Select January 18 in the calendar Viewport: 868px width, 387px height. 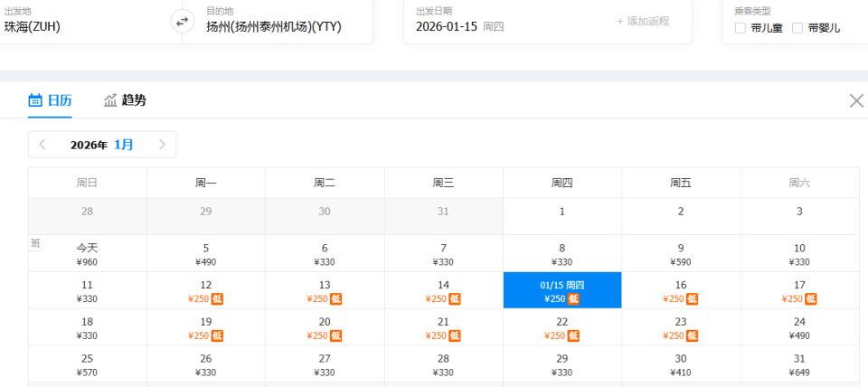click(88, 327)
